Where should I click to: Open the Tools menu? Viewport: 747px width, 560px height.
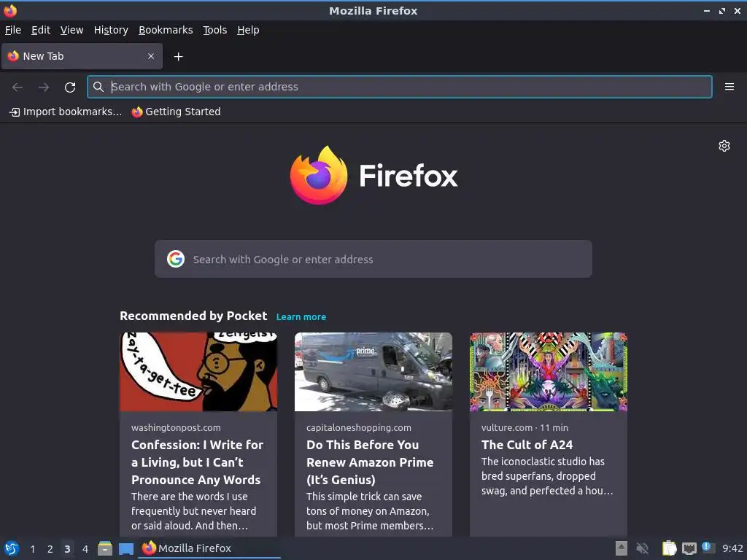pyautogui.click(x=214, y=30)
